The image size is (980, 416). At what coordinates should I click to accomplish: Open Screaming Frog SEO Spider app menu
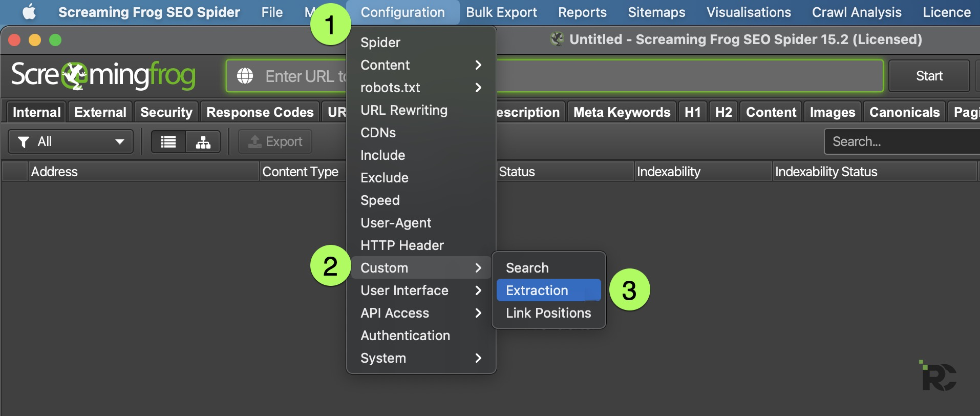[x=149, y=12]
